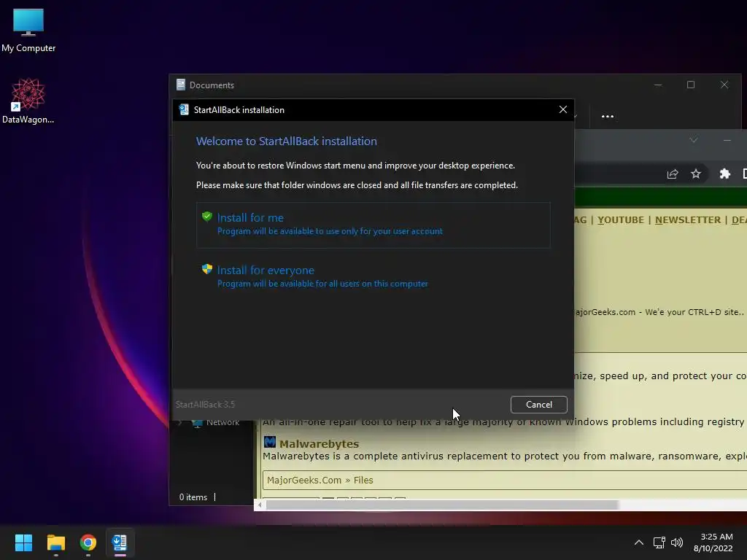Choose Install for everyone option

pyautogui.click(x=373, y=276)
